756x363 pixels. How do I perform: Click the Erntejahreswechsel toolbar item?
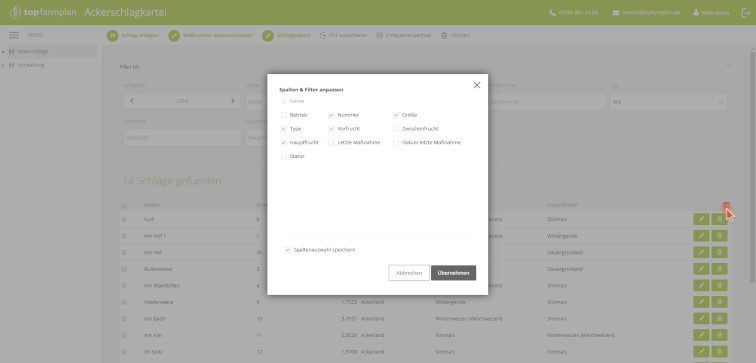(404, 36)
